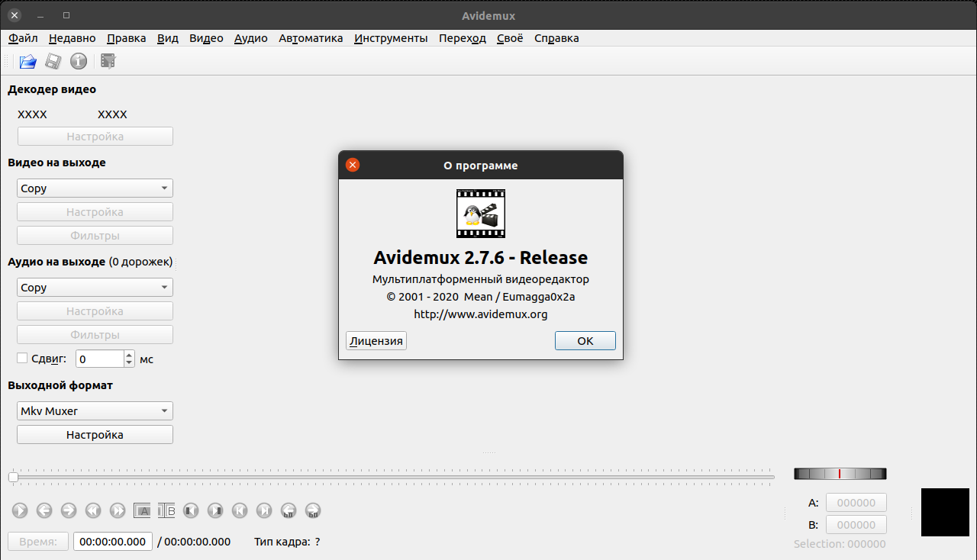Click Фильтры under Видео на выходе
The width and height of the screenshot is (977, 560).
point(95,236)
